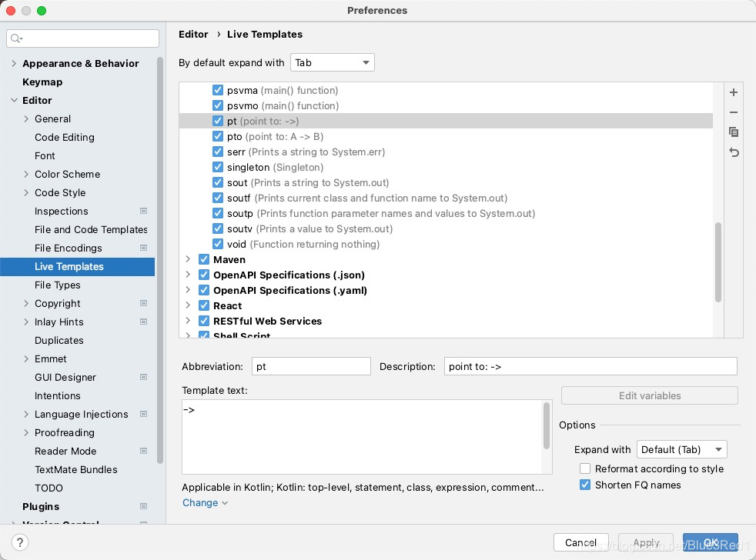Image resolution: width=756 pixels, height=560 pixels.
Task: Expand the Code Style settings node
Action: point(26,192)
